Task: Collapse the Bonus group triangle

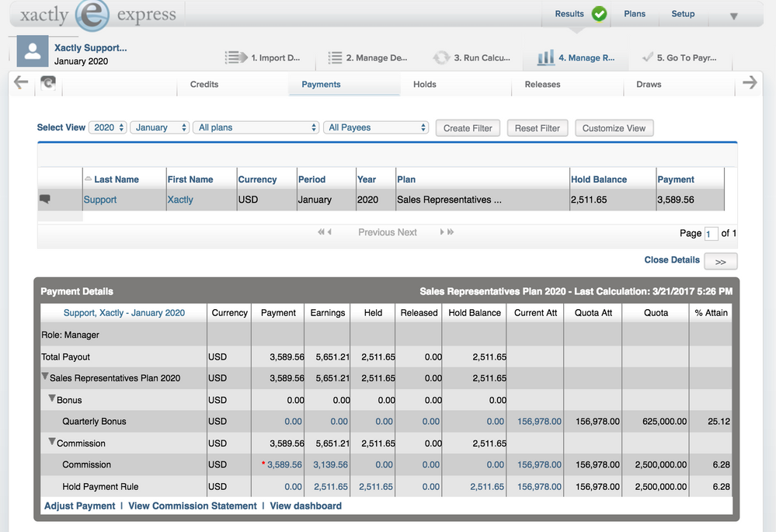Action: (x=51, y=398)
